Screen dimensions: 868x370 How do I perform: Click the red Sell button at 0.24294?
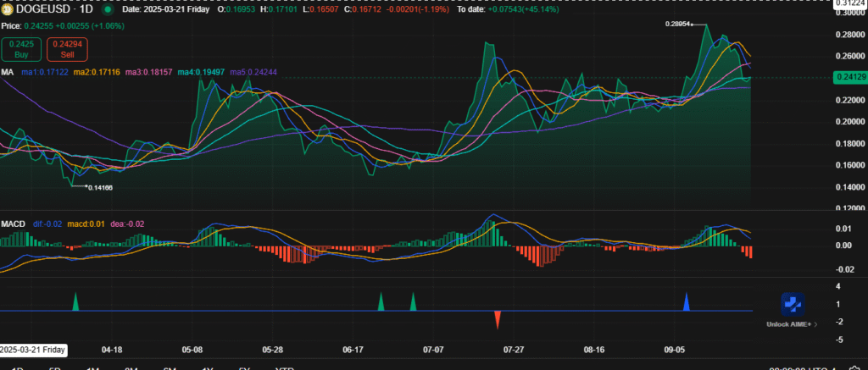[67, 50]
